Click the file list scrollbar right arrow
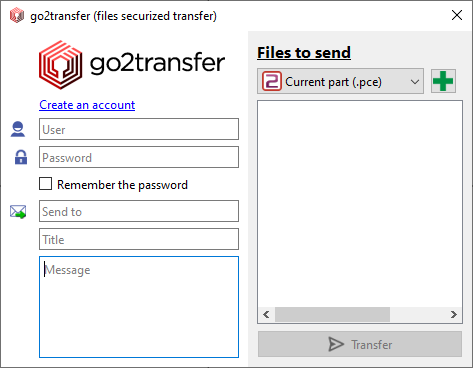473x368 pixels. point(454,314)
